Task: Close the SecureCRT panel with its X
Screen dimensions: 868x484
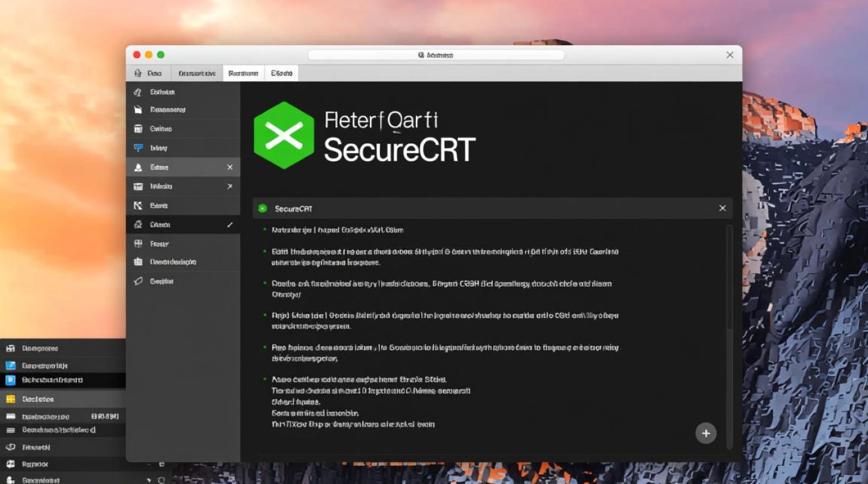Action: tap(722, 208)
